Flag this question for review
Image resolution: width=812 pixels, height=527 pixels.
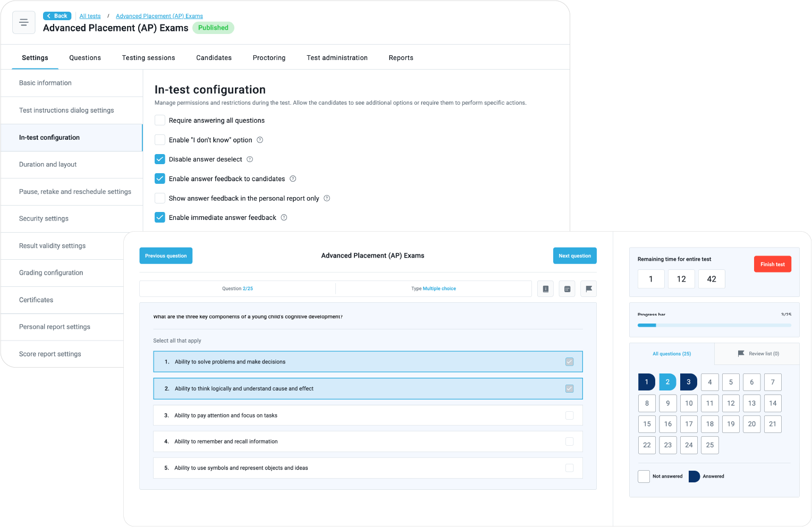[x=589, y=289]
